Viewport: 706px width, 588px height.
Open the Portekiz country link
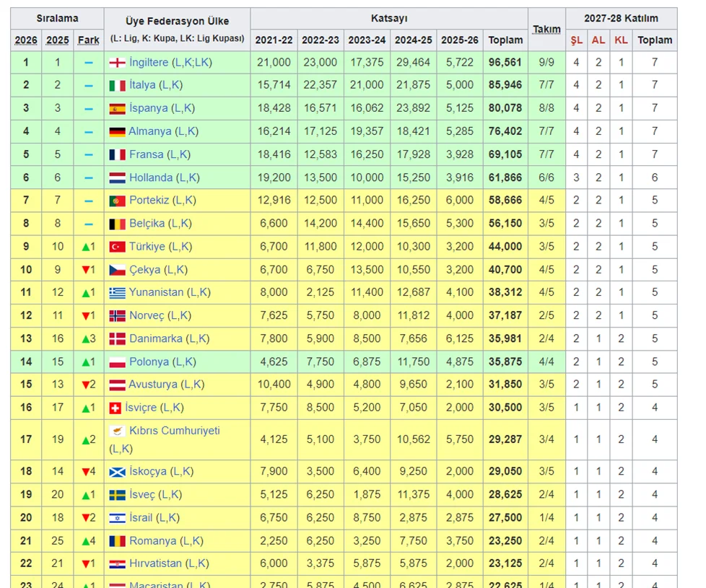click(151, 201)
